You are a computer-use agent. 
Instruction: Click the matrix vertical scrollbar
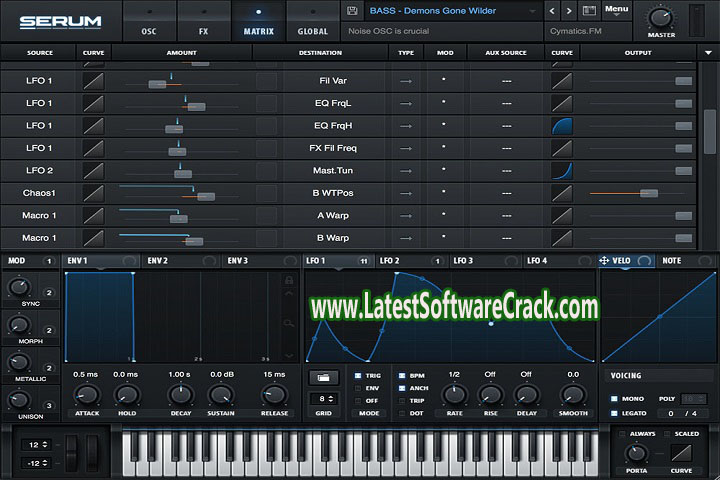tap(710, 131)
